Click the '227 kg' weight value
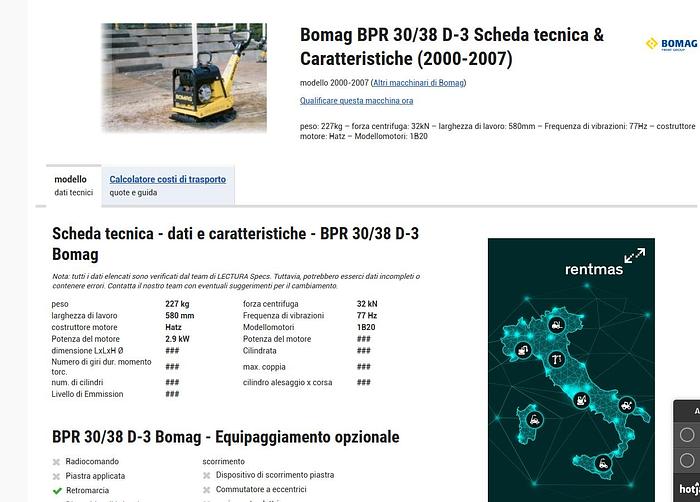 pos(177,304)
